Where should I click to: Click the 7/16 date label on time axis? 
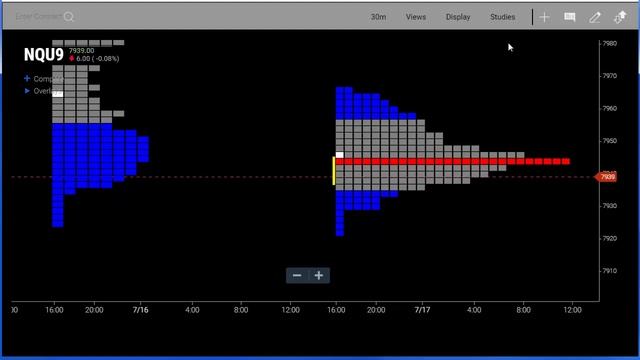click(140, 310)
